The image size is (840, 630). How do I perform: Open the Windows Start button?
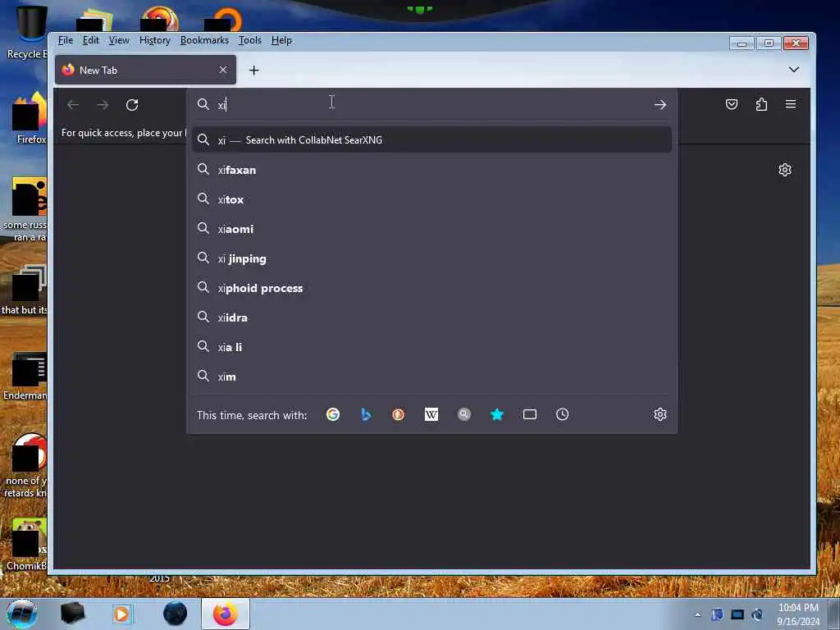point(22,614)
